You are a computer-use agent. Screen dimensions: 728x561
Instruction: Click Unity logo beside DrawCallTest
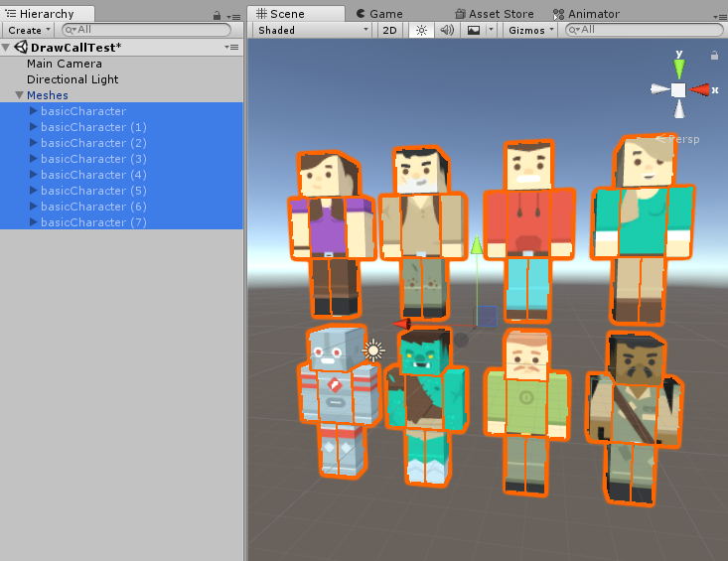point(21,47)
